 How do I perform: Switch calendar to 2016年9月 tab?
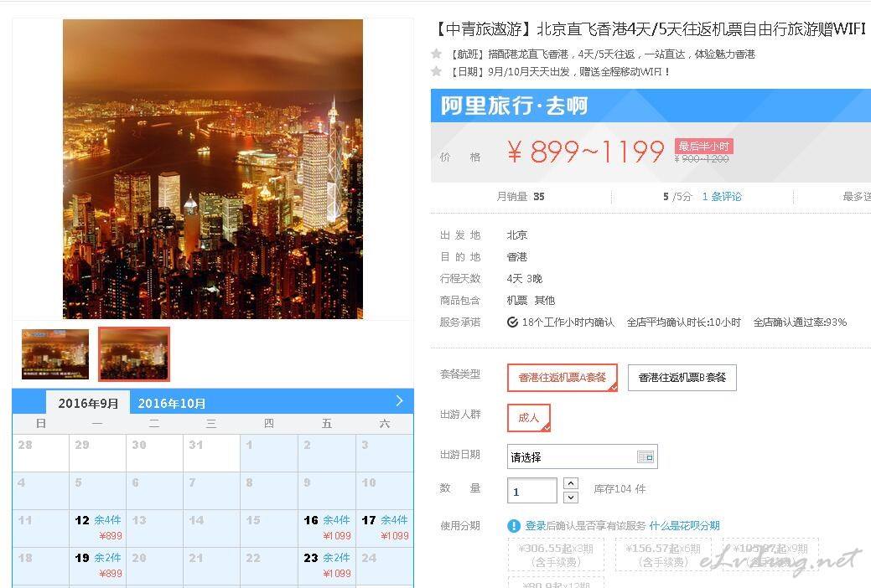coord(88,403)
